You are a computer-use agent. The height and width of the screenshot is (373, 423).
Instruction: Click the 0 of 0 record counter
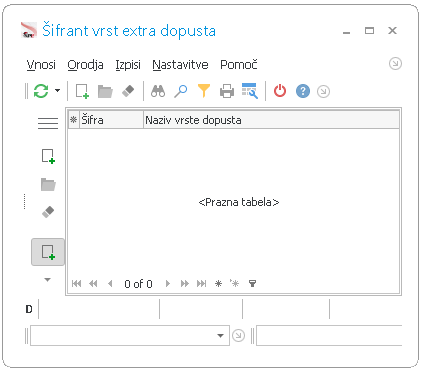tap(138, 284)
